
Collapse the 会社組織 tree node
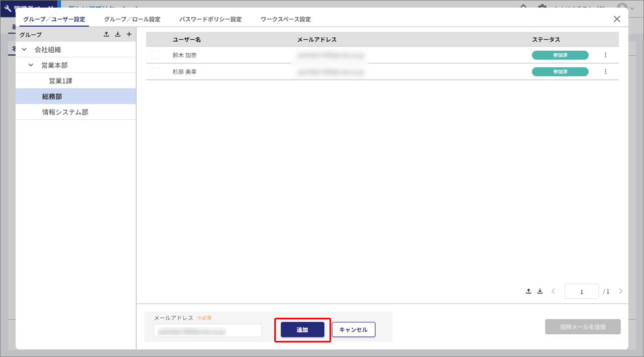point(24,50)
